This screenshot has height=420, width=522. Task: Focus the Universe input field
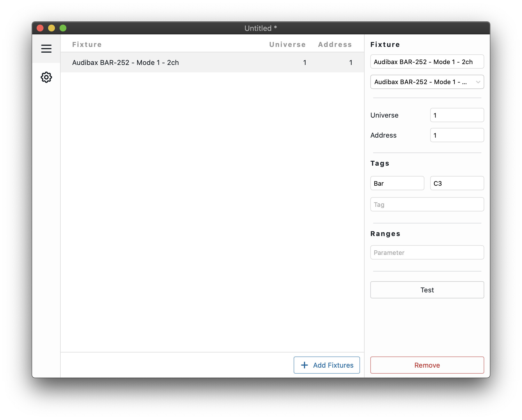tap(457, 115)
